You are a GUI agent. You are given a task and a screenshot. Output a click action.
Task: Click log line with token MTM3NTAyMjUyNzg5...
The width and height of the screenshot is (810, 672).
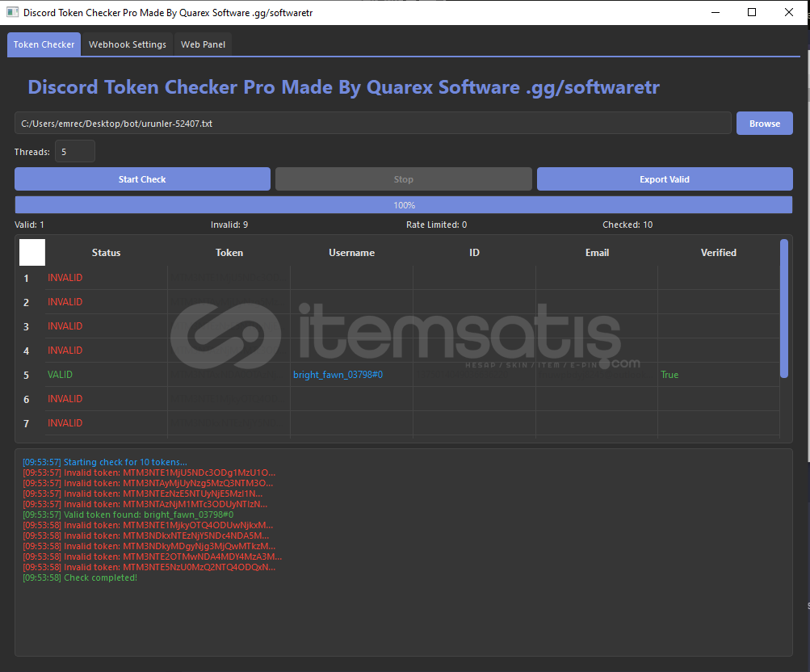[x=149, y=484]
